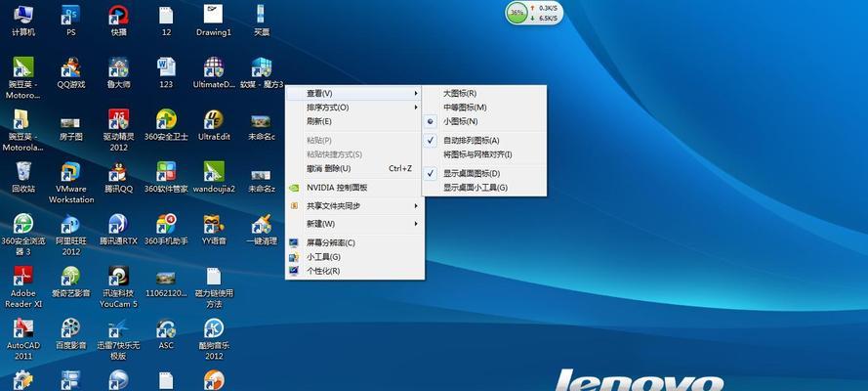Click the 酷狗音乐2012 desktop icon
The width and height of the screenshot is (868, 391).
point(214,328)
